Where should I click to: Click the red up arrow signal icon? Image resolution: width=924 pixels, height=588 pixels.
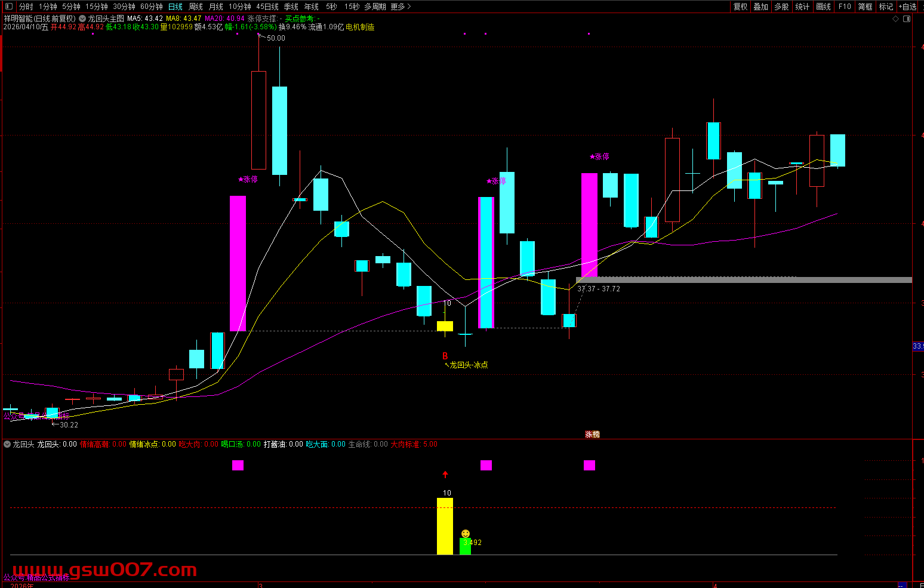point(445,475)
